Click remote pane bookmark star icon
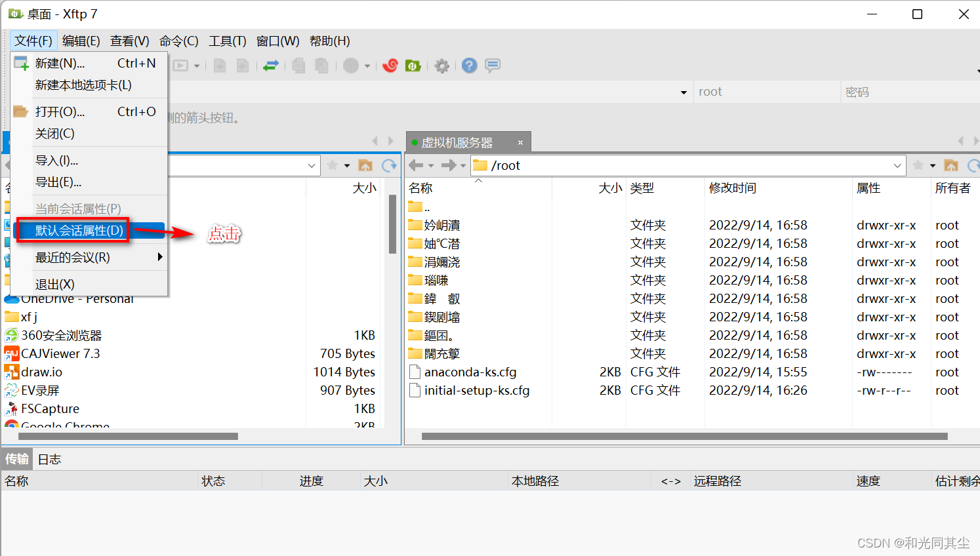The image size is (980, 556). point(918,165)
